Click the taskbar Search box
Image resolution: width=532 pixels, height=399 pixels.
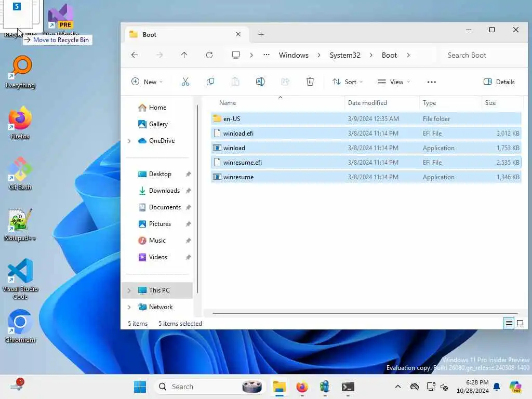(x=209, y=387)
